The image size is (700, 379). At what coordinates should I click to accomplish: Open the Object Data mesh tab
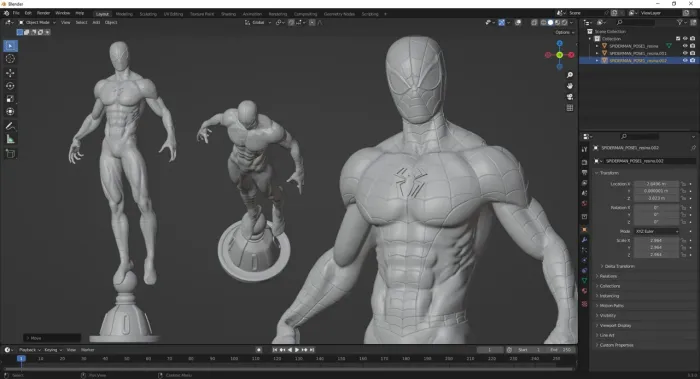584,281
